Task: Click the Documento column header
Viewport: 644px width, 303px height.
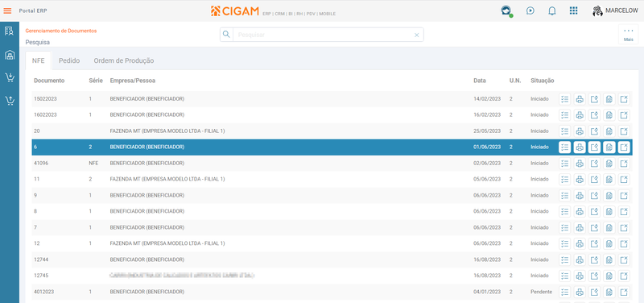Action: pos(49,81)
